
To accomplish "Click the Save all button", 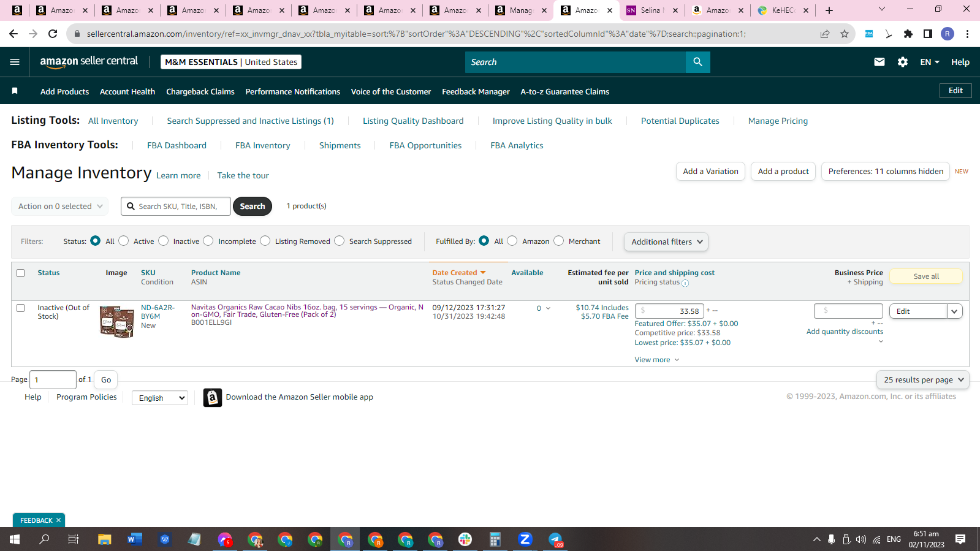I will pos(926,276).
